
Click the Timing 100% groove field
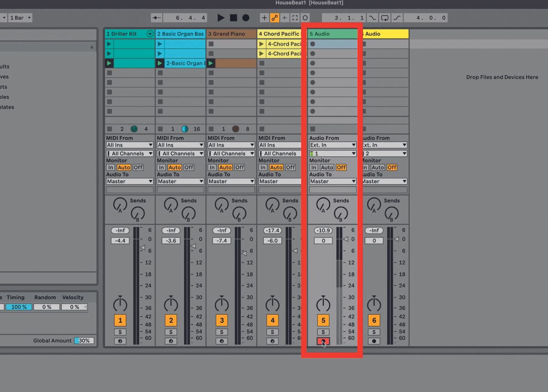coord(19,307)
